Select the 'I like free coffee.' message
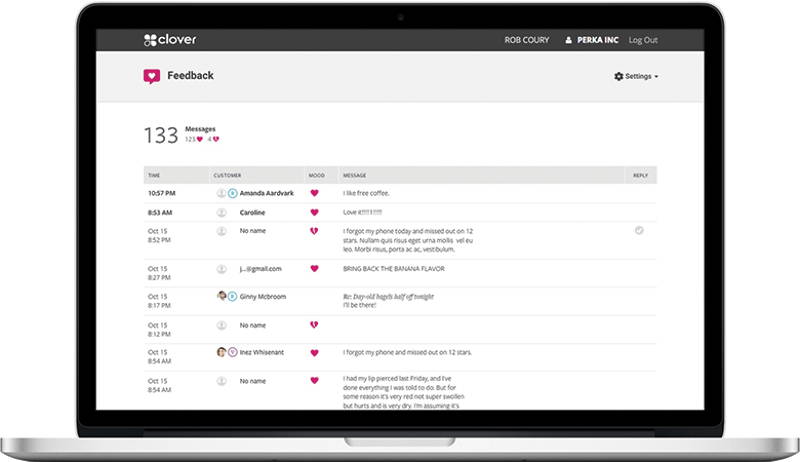The width and height of the screenshot is (800, 462). point(366,193)
